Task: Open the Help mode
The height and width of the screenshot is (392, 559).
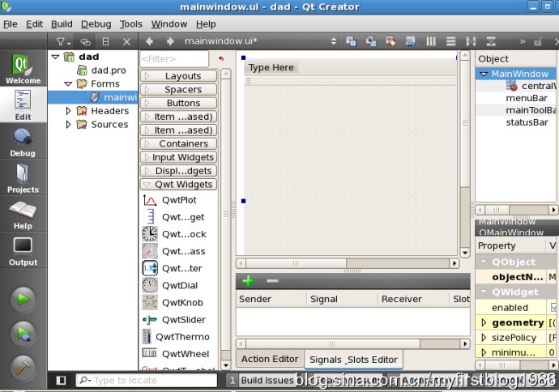Action: (23, 215)
